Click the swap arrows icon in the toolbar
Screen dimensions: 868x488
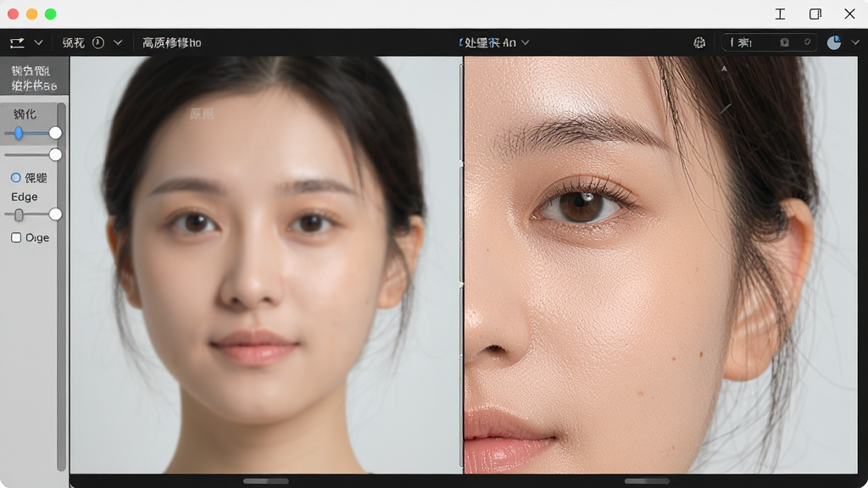pos(17,42)
